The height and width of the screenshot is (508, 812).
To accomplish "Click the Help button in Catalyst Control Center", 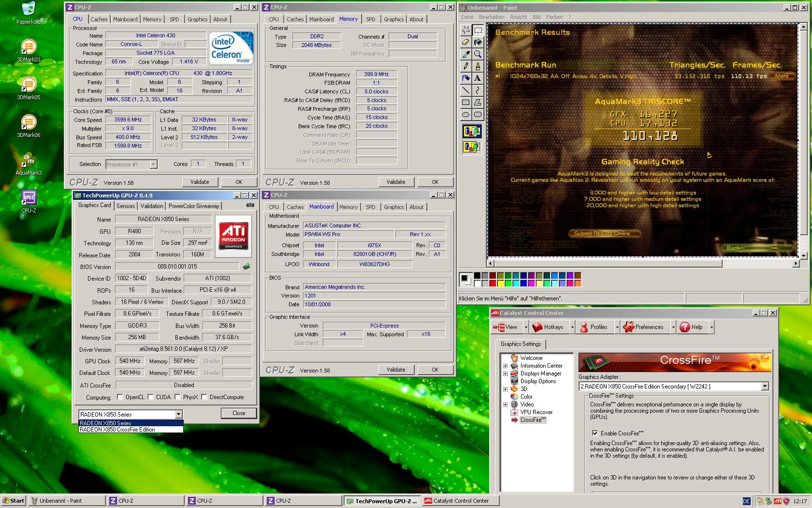I will [x=692, y=328].
